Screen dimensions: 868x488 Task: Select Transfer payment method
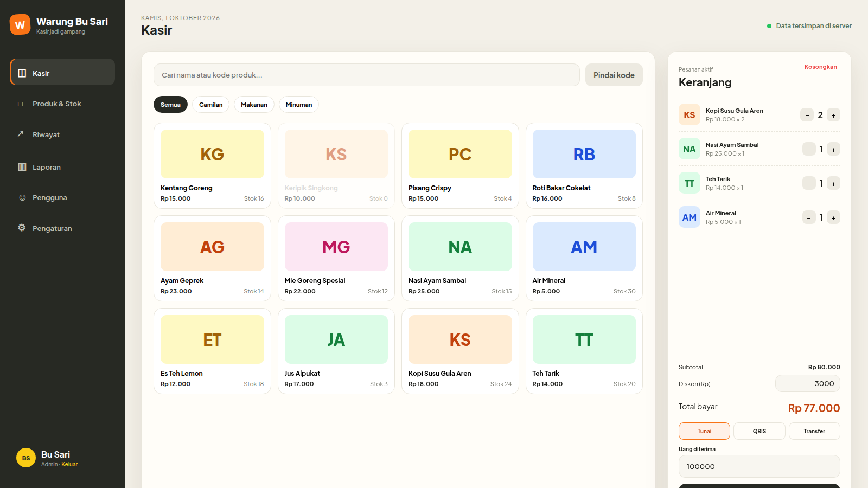coord(814,431)
